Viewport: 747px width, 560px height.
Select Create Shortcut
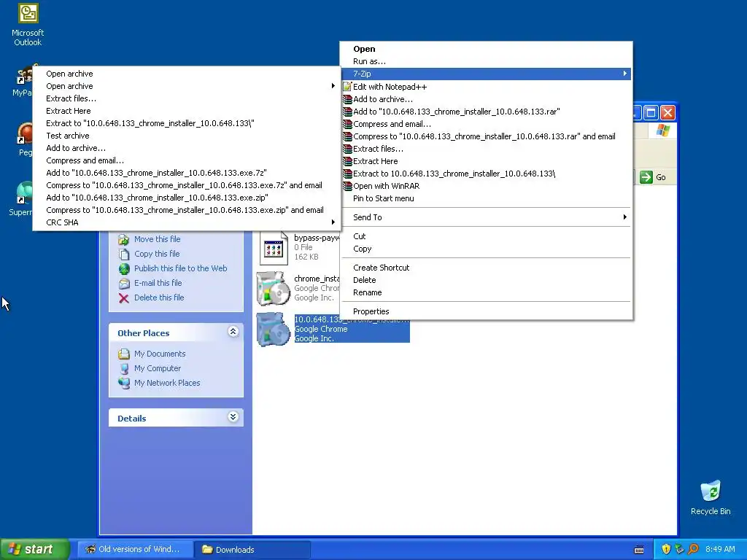pos(487,268)
